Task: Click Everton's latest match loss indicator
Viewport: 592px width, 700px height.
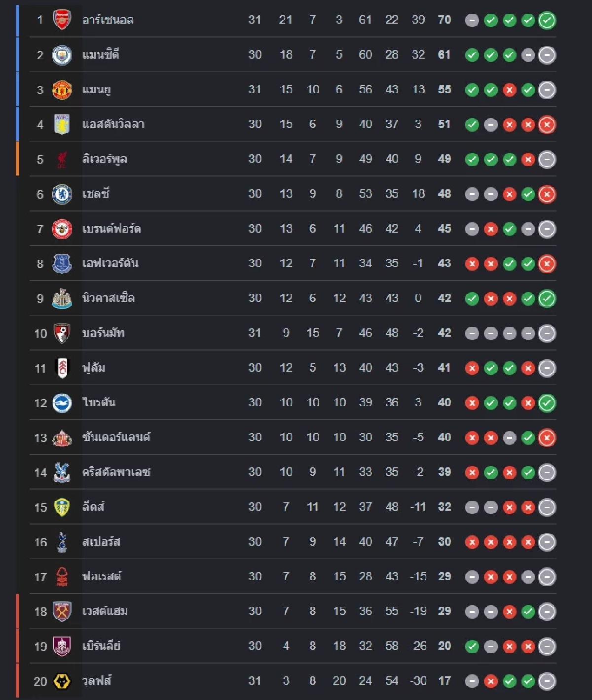Action: point(547,264)
